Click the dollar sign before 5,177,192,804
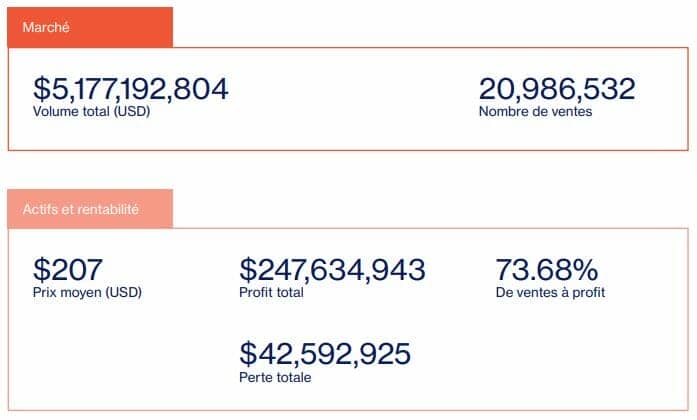697x420 pixels. coord(41,89)
